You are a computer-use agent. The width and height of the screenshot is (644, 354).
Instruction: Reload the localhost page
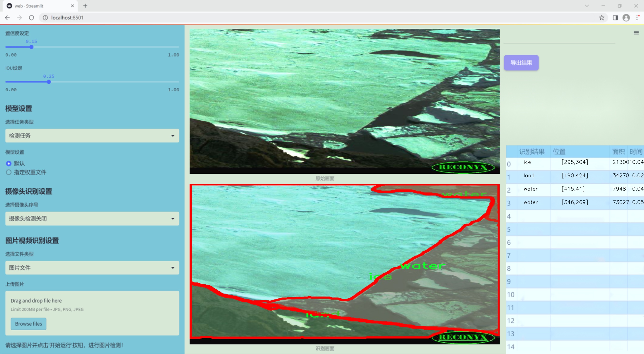(32, 17)
